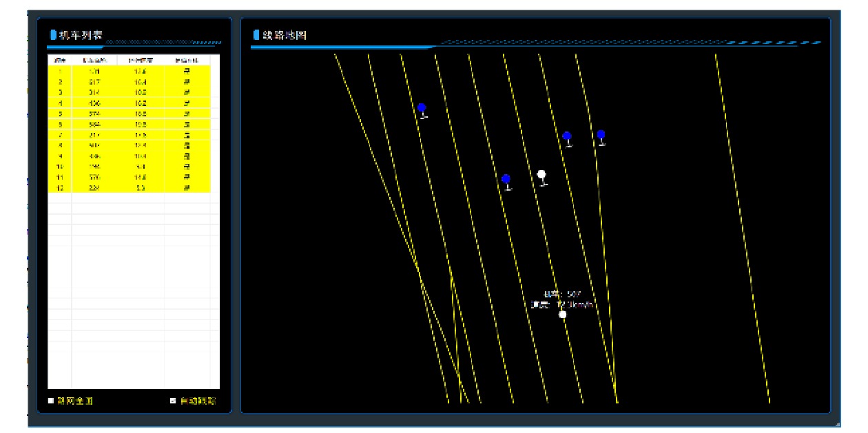Viewport: 868px width, 433px height.
Task: Click blue marker just left of rightmost one
Action: coord(567,137)
